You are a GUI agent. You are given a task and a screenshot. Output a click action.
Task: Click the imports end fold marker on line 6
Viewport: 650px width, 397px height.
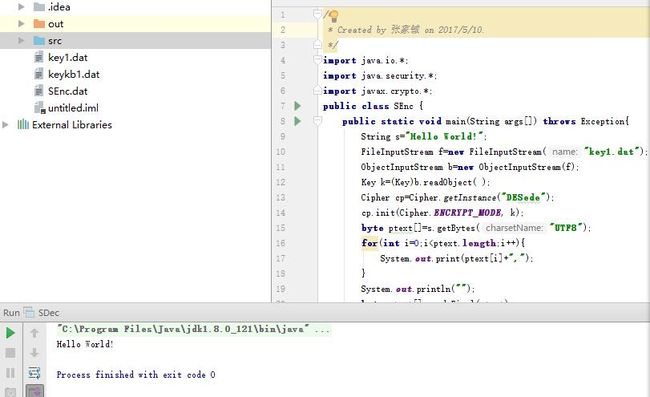[x=317, y=90]
